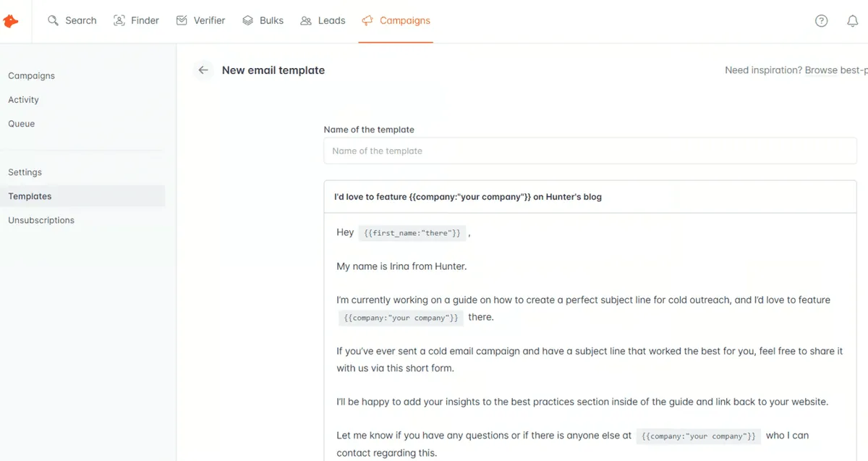The width and height of the screenshot is (868, 461).
Task: Click the Hunter fox logo
Action: (11, 21)
